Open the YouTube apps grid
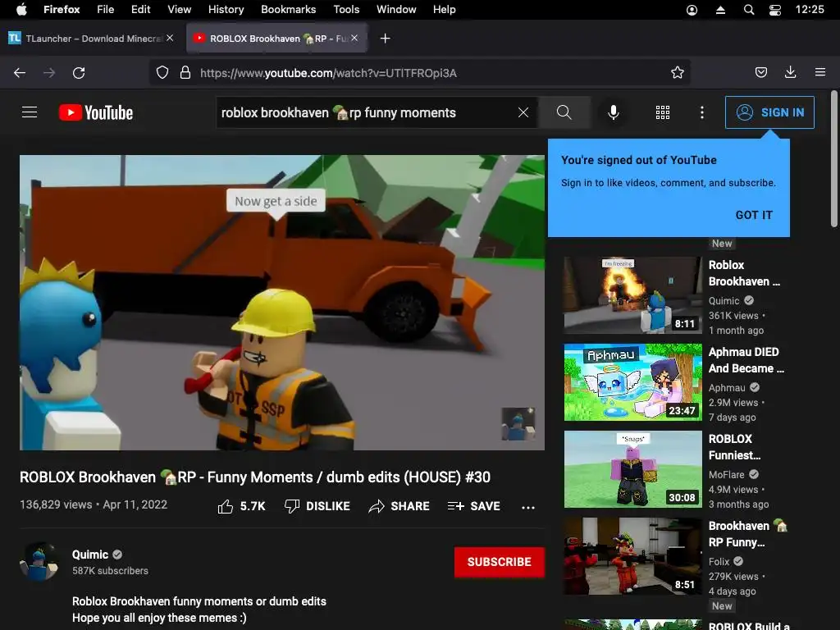The width and height of the screenshot is (840, 630). coord(663,112)
